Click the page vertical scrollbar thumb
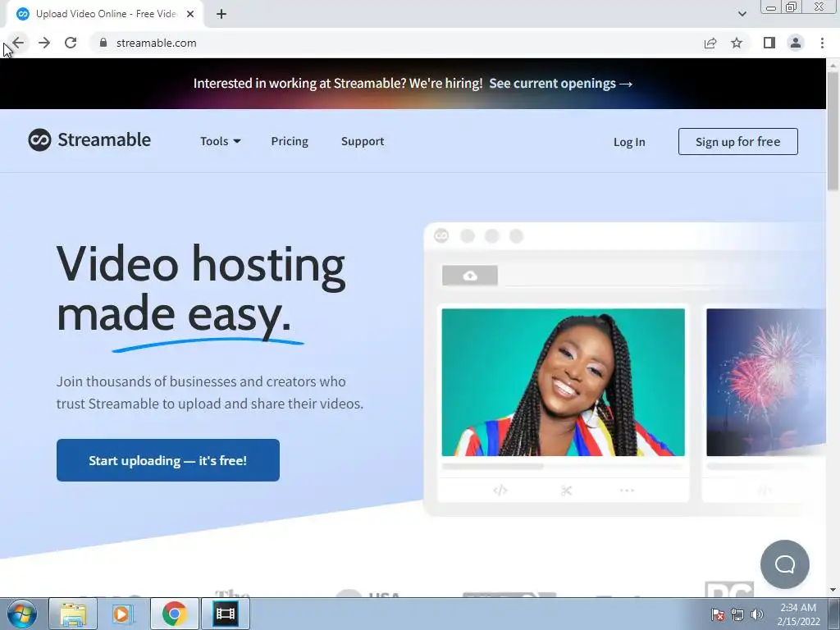The width and height of the screenshot is (840, 630). coord(833,130)
